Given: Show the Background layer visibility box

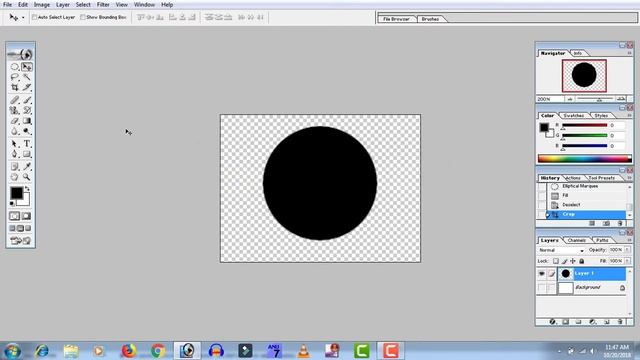Looking at the screenshot, I should coord(542,288).
